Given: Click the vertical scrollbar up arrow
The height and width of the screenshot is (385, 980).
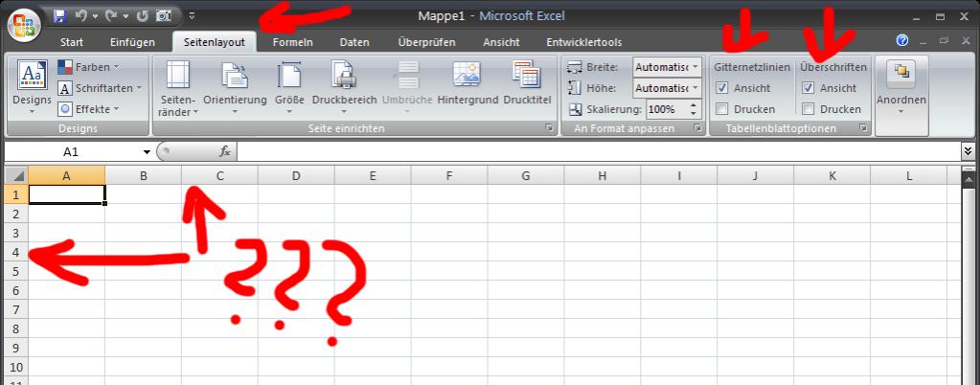Looking at the screenshot, I should coord(969,179).
